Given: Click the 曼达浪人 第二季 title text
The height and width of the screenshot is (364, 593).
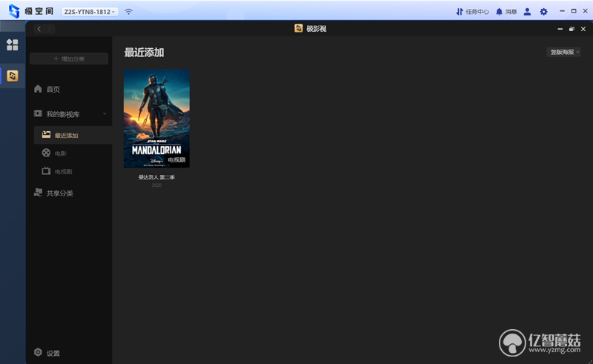Looking at the screenshot, I should click(156, 177).
